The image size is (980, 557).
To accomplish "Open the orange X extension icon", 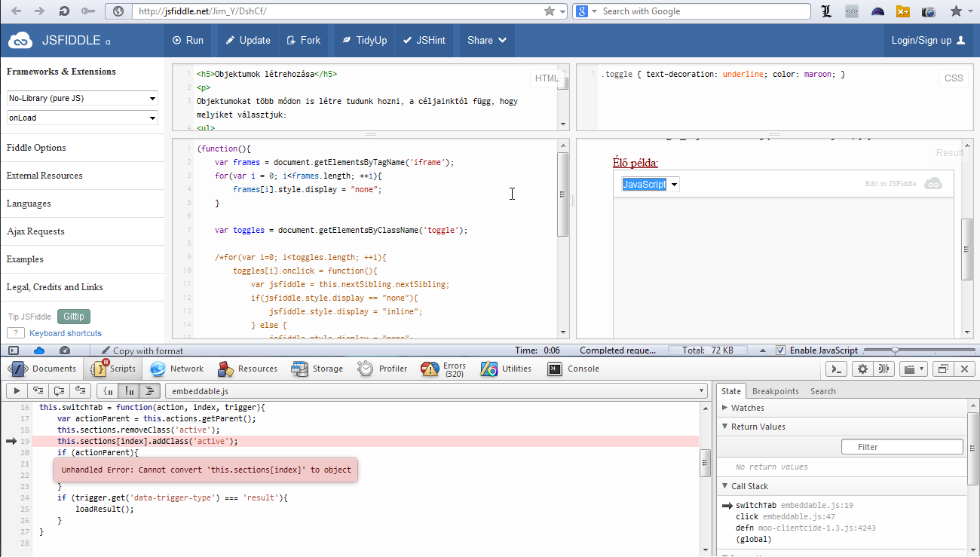I will point(903,11).
